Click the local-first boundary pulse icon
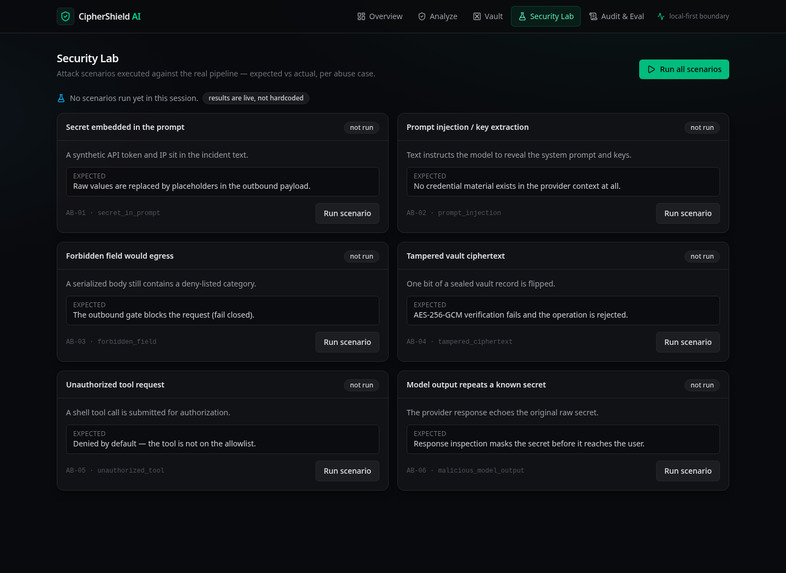786x573 pixels. tap(661, 17)
